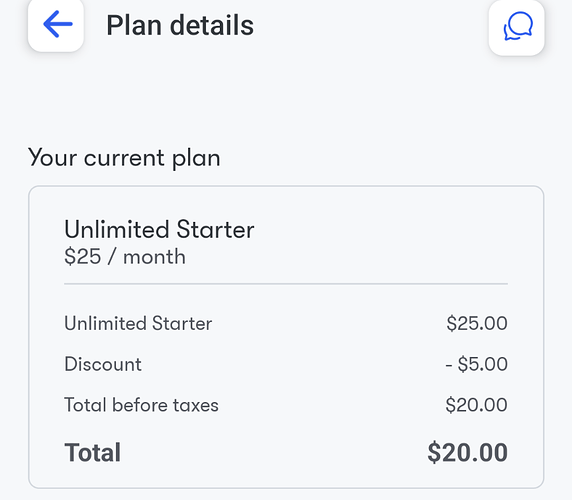Select the $25 / month price text

(x=125, y=256)
